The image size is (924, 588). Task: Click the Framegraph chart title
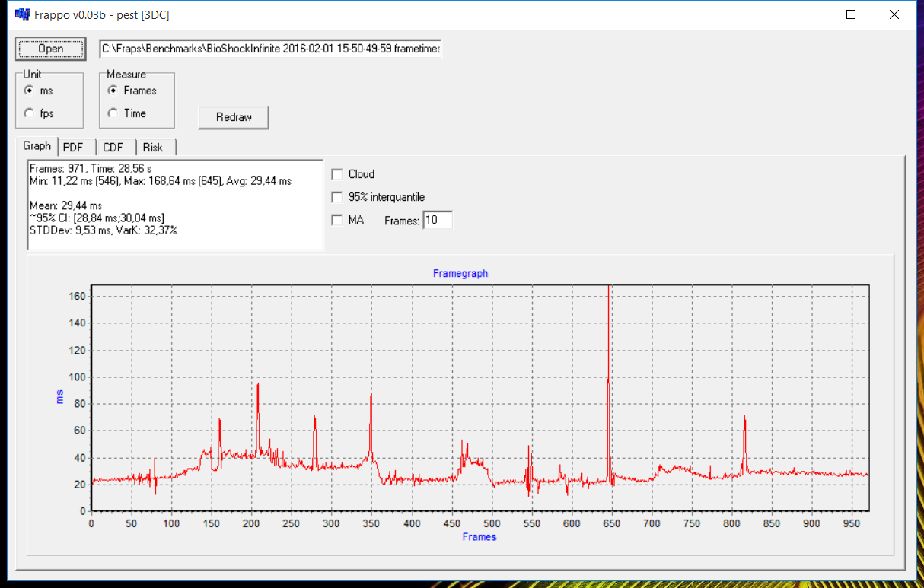pos(460,273)
